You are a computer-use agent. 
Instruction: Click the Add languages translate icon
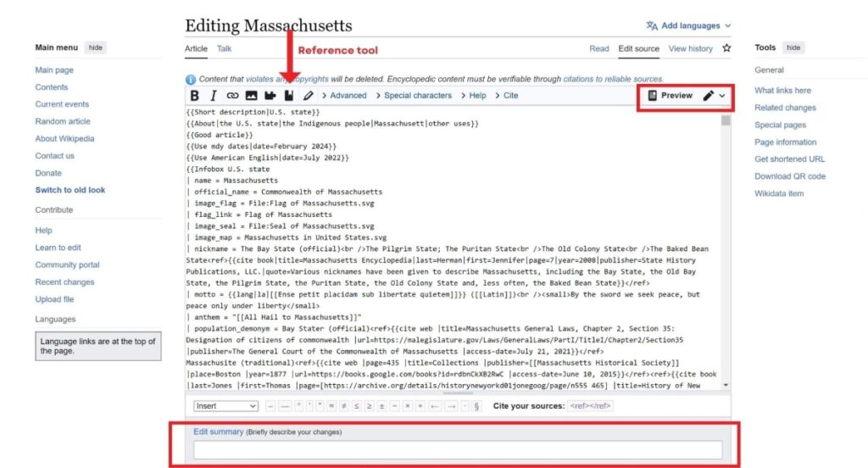652,26
